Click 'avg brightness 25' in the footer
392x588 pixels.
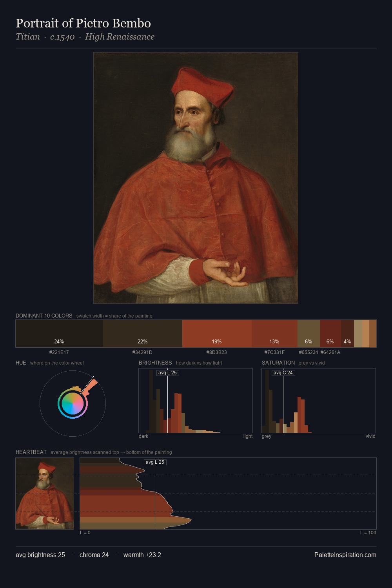point(40,555)
